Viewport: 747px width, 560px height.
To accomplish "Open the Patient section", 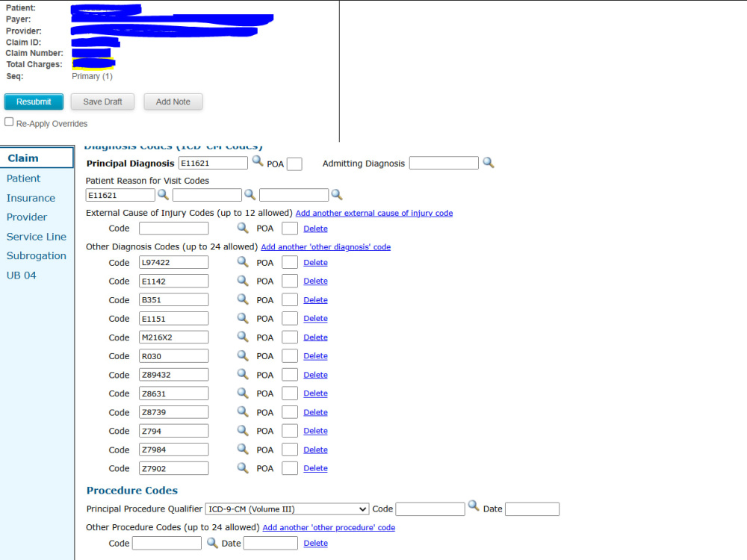I will (x=23, y=178).
